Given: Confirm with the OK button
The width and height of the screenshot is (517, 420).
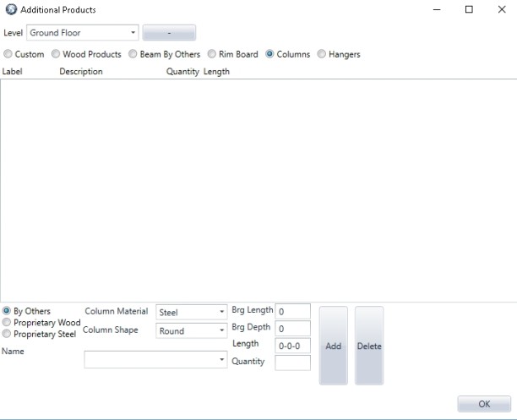Looking at the screenshot, I should [484, 404].
